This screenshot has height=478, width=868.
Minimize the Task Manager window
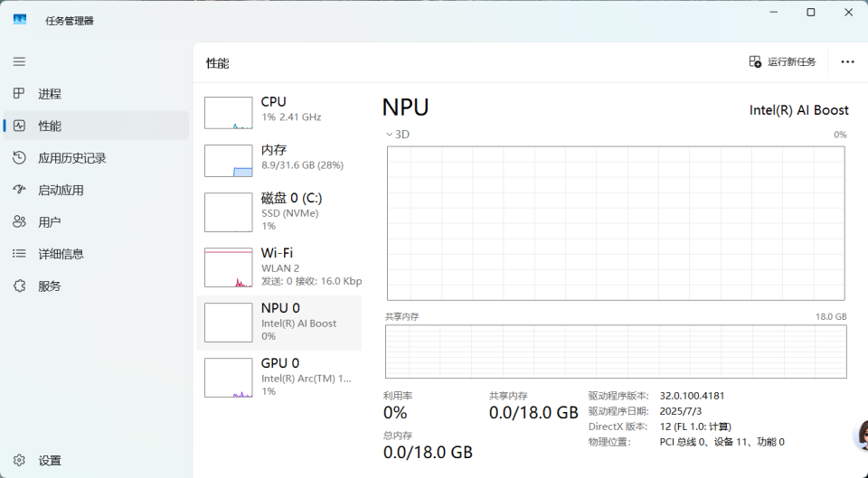click(x=774, y=12)
